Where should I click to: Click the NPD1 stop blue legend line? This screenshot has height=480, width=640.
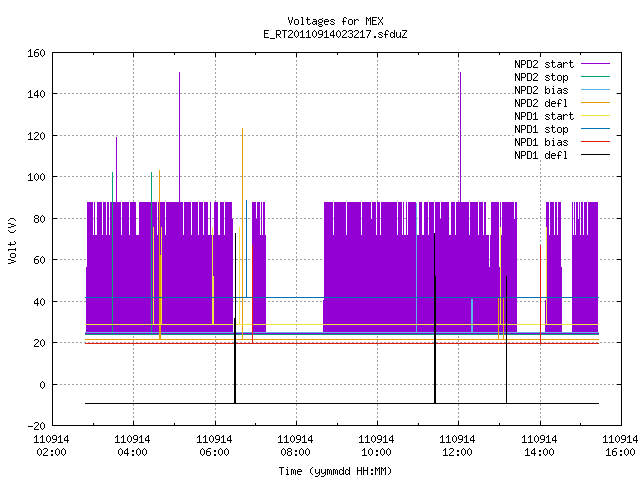coord(595,129)
